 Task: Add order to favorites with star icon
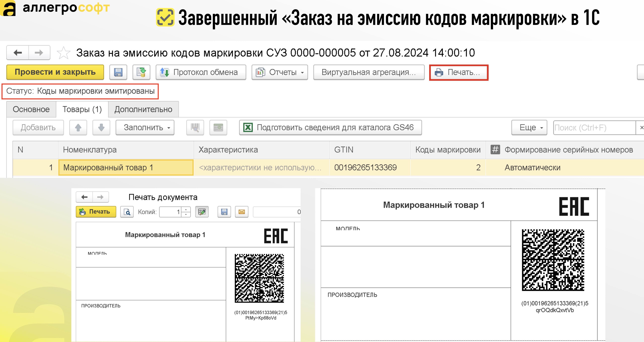[64, 53]
